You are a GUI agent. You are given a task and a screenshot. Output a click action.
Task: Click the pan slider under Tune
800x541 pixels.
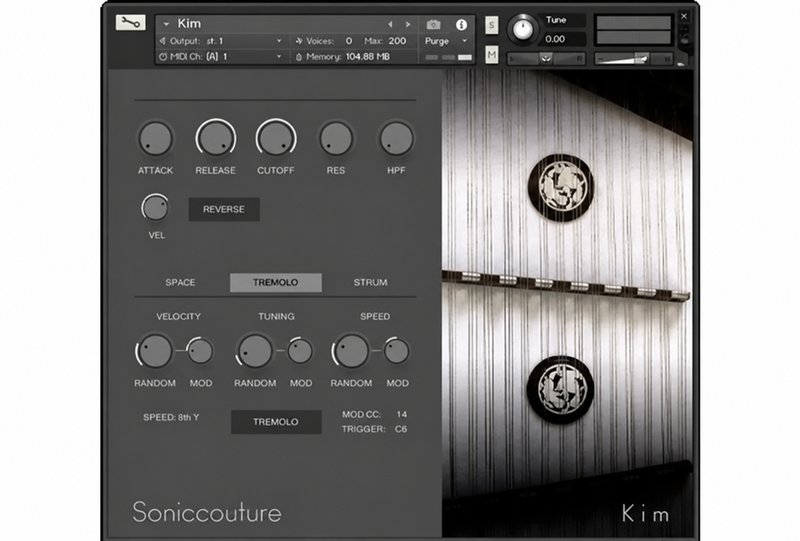pos(546,59)
